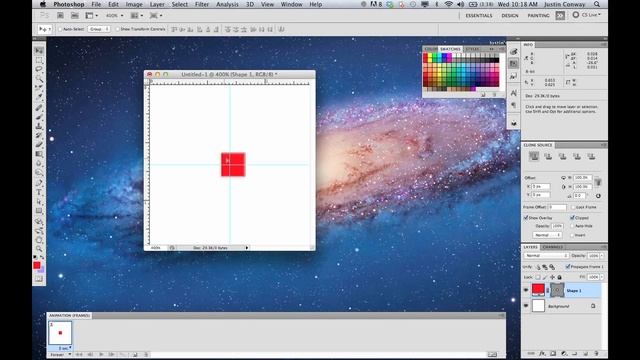Screen dimensions: 640x360
Task: Click the Shape 1 layer red thumbnail
Action: [x=538, y=290]
